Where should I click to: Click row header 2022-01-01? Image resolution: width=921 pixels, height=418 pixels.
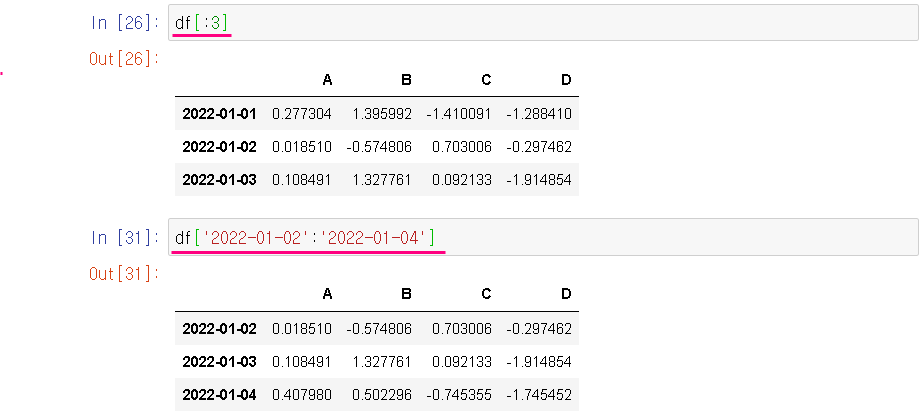[x=219, y=113]
